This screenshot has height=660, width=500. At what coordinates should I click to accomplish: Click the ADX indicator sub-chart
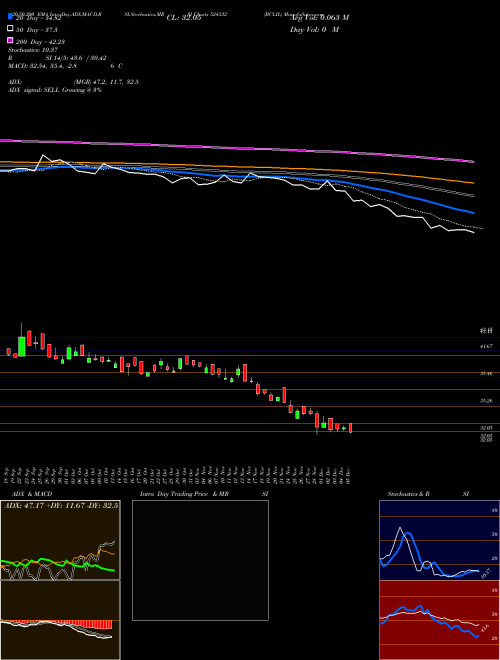coord(60,540)
